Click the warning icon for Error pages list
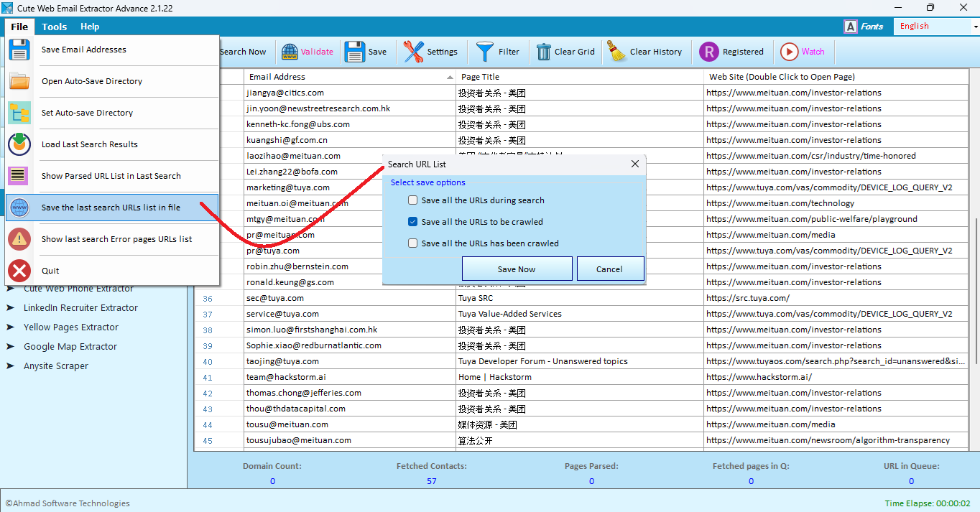Screen dimensions: 980x512 [x=19, y=239]
